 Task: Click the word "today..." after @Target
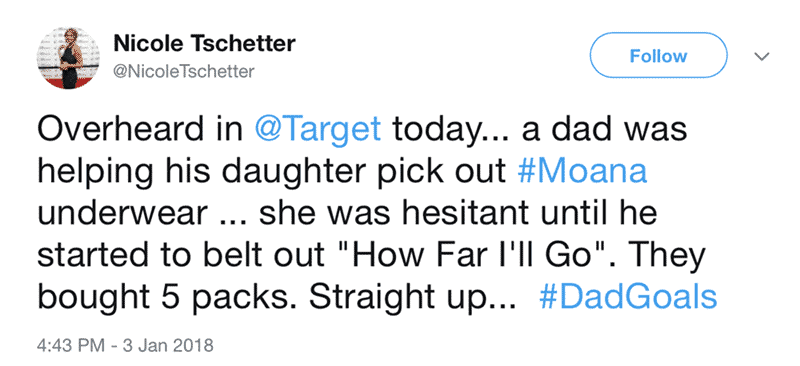[452, 131]
